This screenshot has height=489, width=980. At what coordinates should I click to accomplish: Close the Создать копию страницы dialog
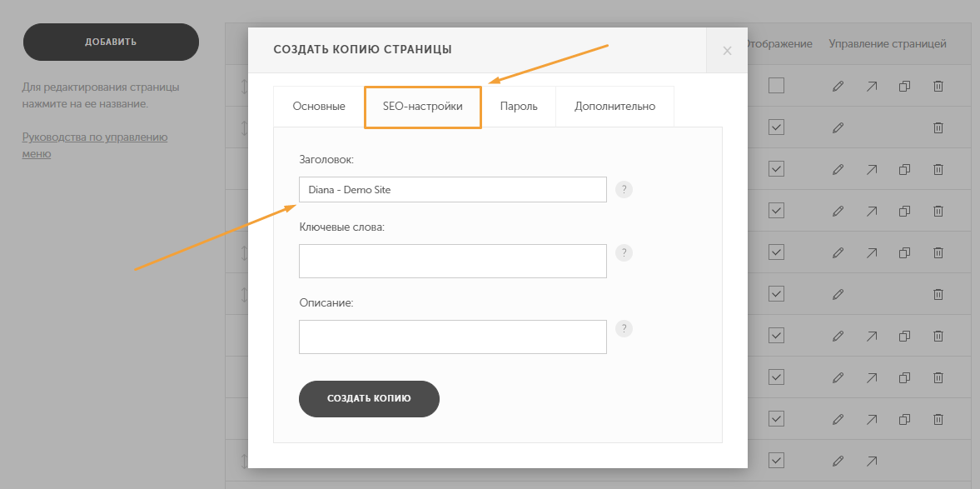point(727,51)
